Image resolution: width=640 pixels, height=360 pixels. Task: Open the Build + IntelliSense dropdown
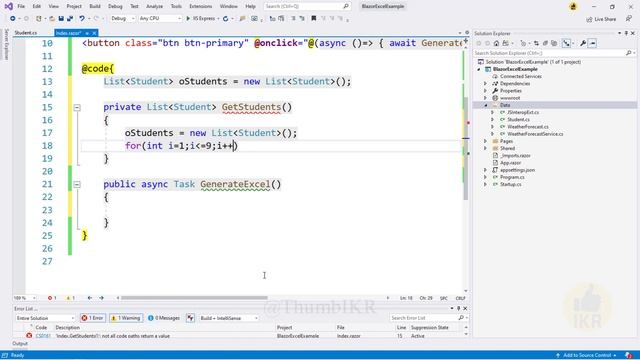coord(229,318)
